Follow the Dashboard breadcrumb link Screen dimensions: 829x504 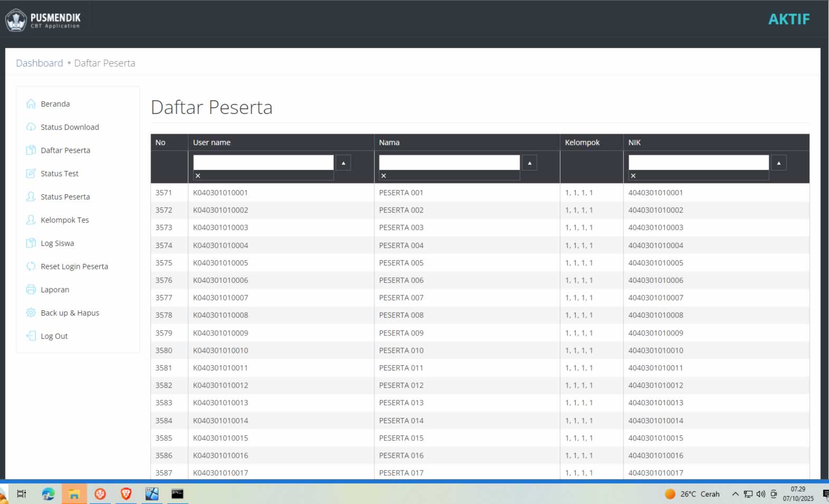(40, 63)
